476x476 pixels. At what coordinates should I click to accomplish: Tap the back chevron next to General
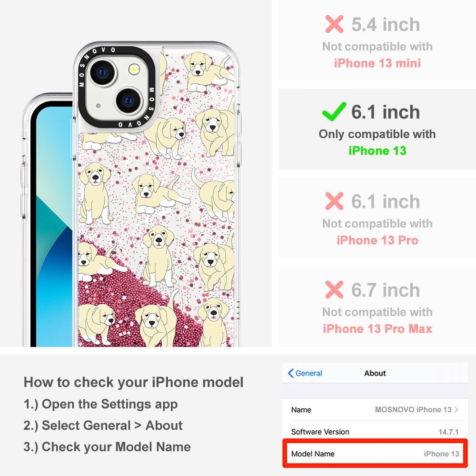point(290,373)
